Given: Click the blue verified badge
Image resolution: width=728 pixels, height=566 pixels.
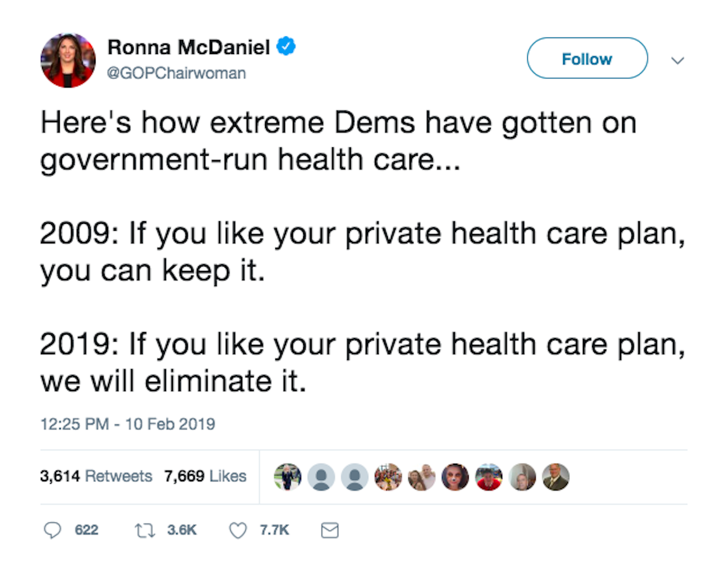Looking at the screenshot, I should (x=286, y=47).
